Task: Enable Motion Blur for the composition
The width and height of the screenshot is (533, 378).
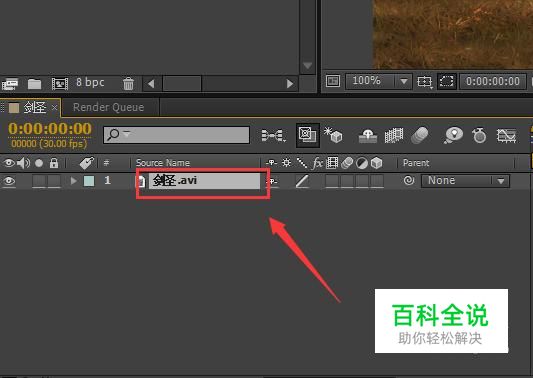Action: (x=420, y=136)
